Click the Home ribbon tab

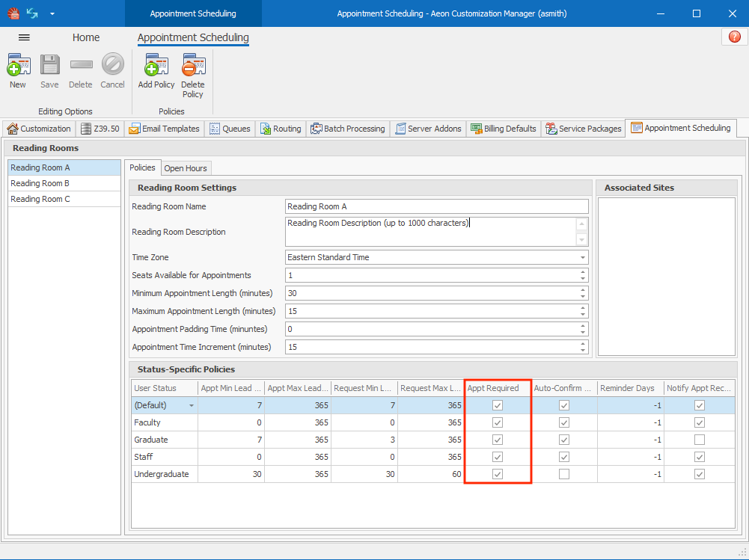pos(86,37)
